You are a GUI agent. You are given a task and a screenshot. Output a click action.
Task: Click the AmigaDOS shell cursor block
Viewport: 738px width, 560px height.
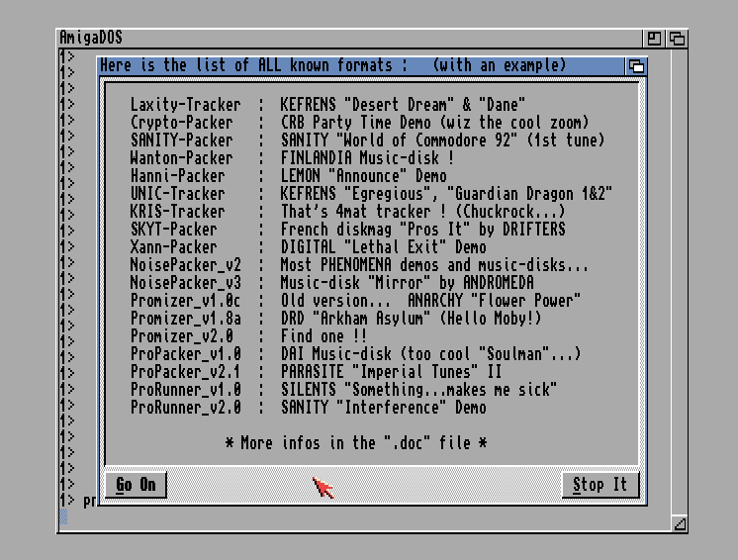63,516
